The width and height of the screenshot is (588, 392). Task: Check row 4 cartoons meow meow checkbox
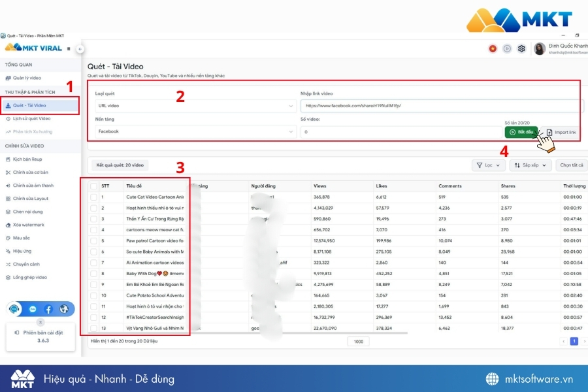point(93,229)
